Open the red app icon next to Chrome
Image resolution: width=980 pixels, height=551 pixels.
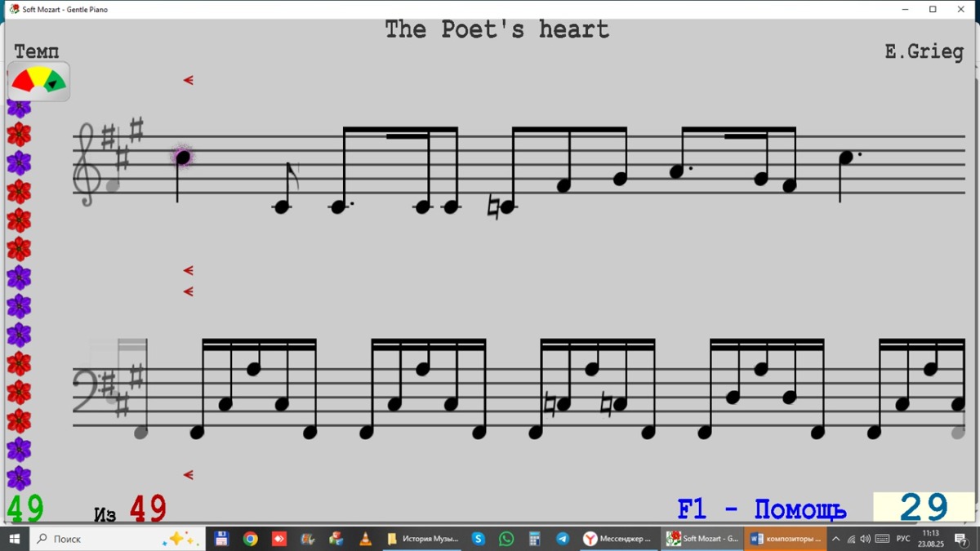279,539
